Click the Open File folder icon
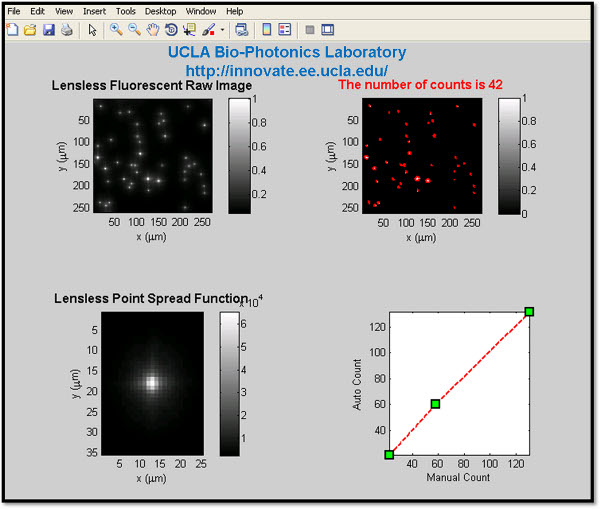The width and height of the screenshot is (600, 509). (x=30, y=30)
